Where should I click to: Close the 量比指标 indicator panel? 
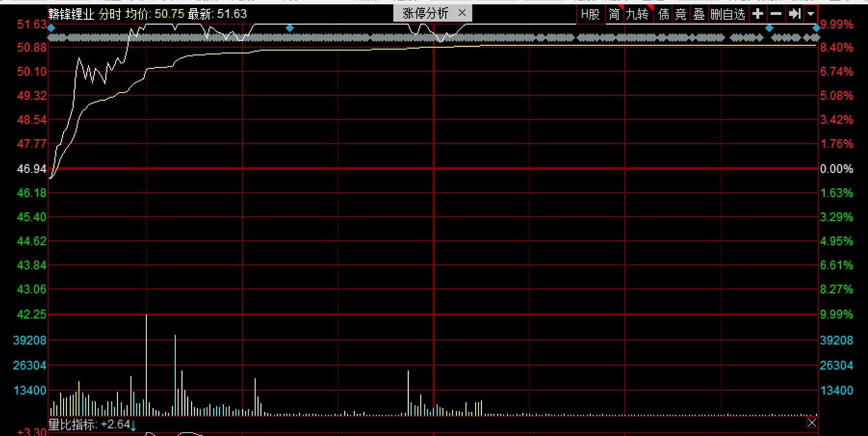point(812,423)
